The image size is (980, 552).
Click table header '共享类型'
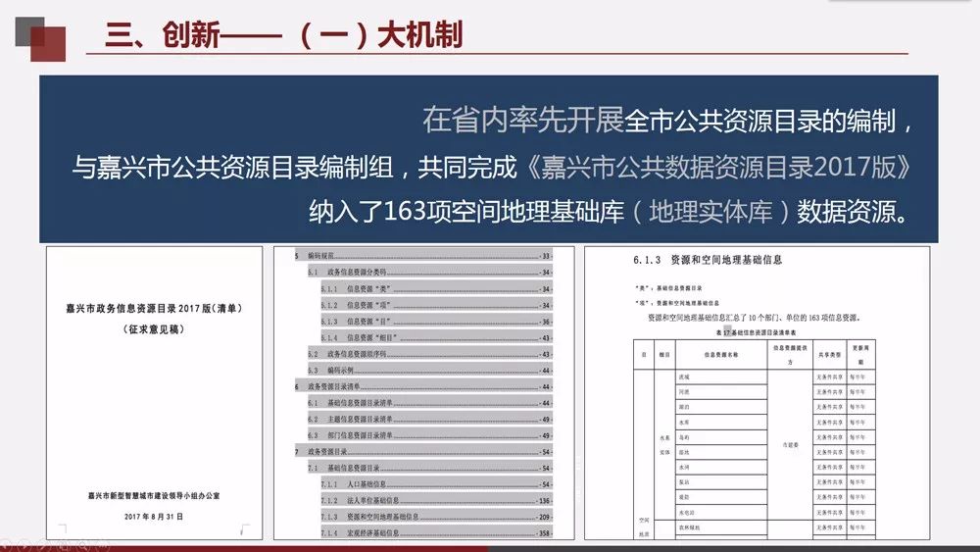tap(830, 355)
